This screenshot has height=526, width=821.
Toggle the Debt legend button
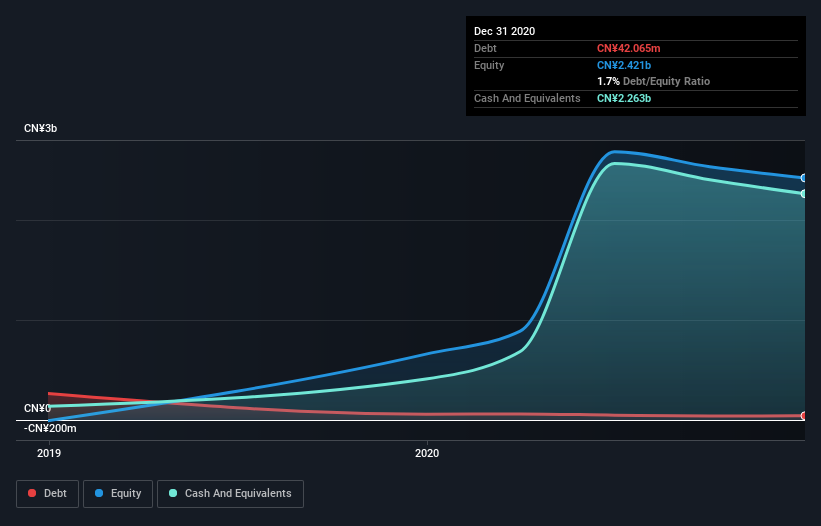tap(48, 494)
